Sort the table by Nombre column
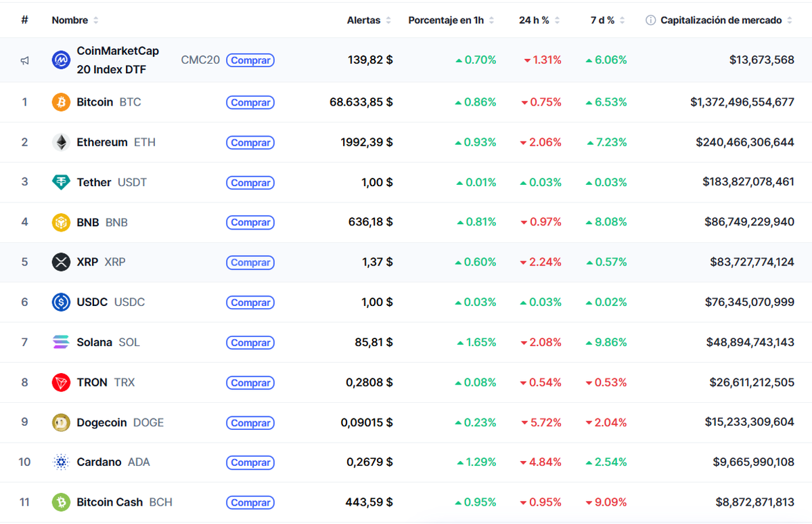Viewport: 812px width, 524px height. click(x=70, y=20)
